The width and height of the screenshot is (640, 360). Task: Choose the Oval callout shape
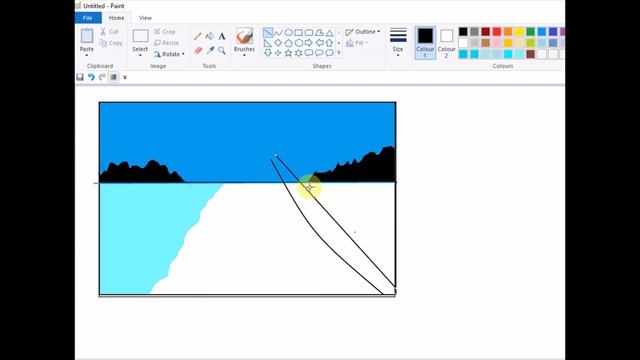pyautogui.click(x=319, y=53)
